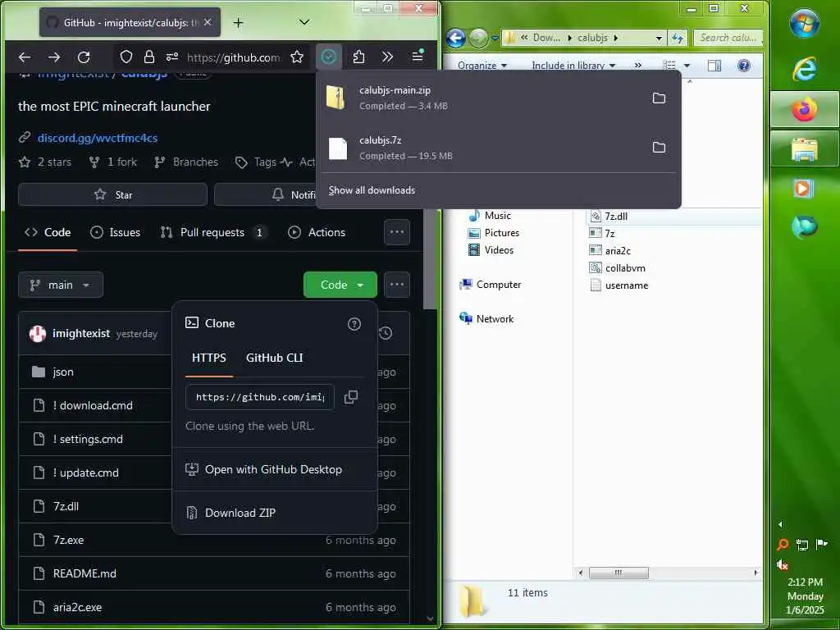List all tabs with the dropdown arrow
This screenshot has height=630, width=840.
tap(304, 22)
